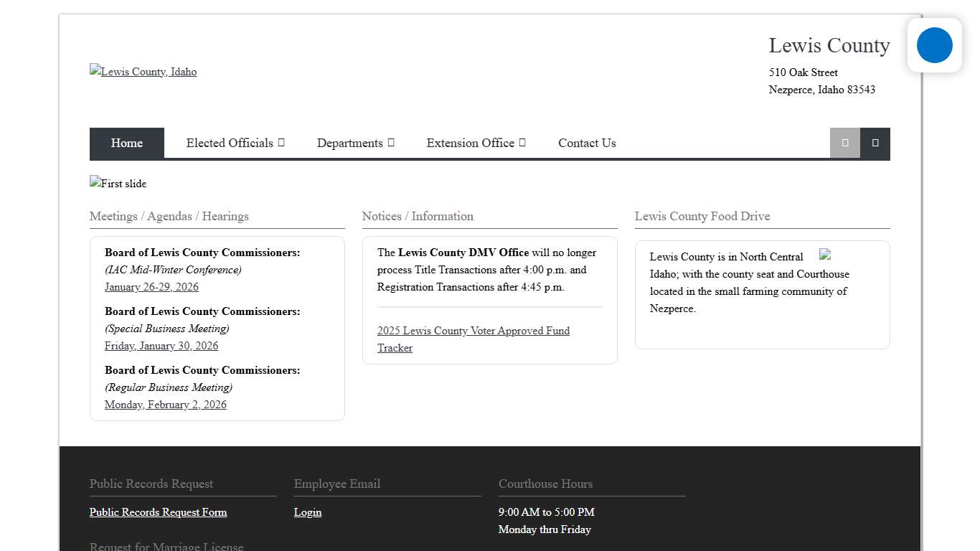Open 2025 Lewis County Voter Approved Fund Tracker
980x551 pixels.
(473, 339)
